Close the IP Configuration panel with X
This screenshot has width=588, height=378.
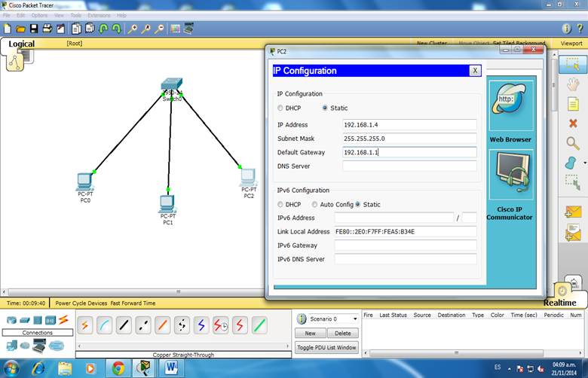tap(475, 71)
